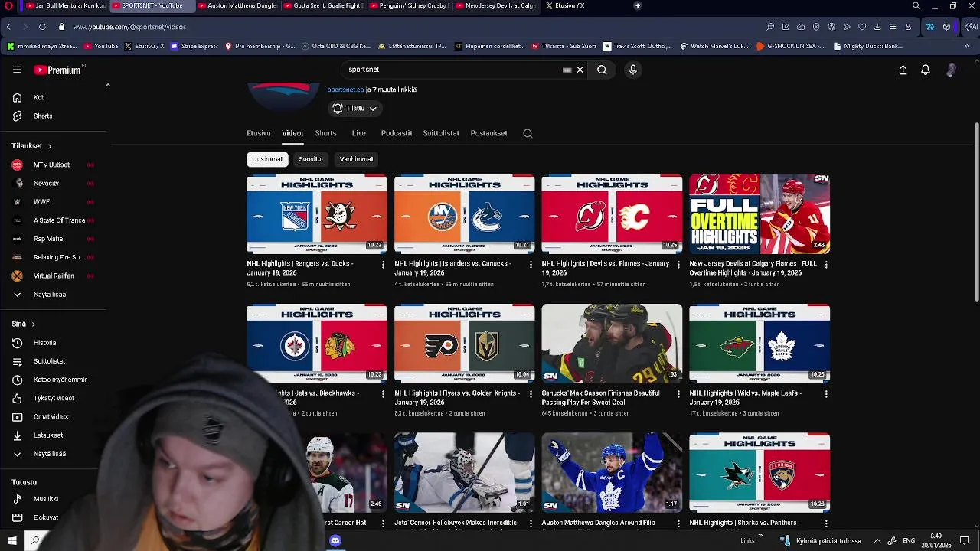
Task: Open the Tilaukset section chevron
Action: [x=49, y=146]
